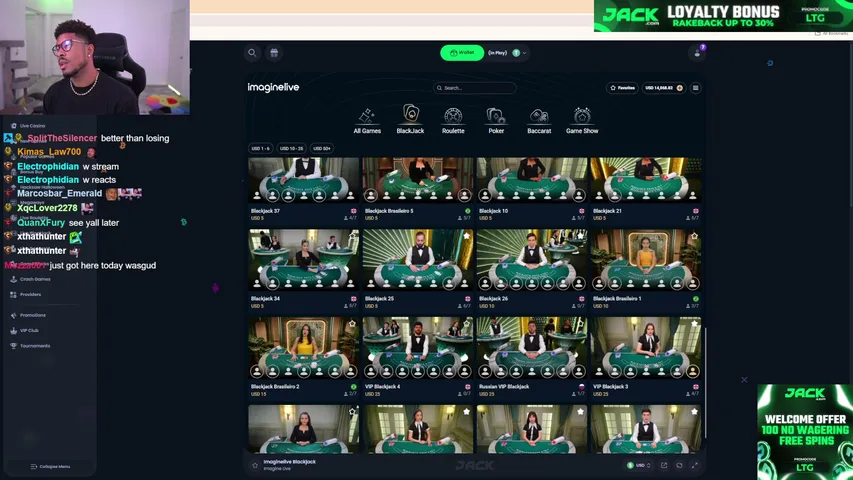Open the user profile avatar icon
The image size is (853, 480).
[x=697, y=53]
